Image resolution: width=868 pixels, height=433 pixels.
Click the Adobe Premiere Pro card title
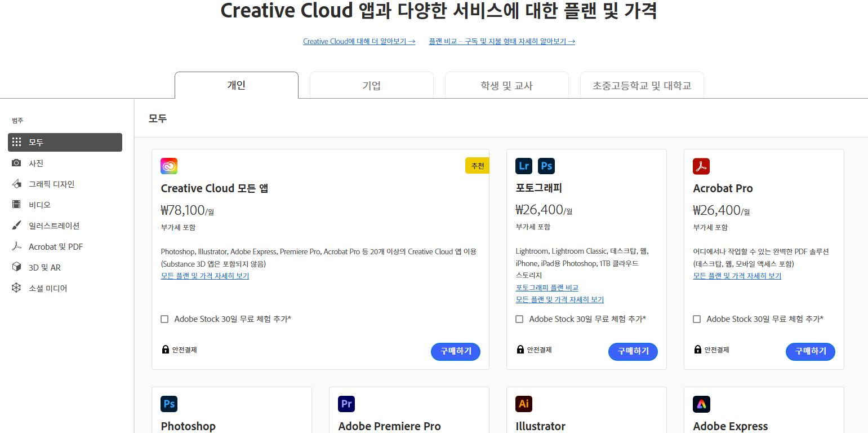[x=390, y=426]
